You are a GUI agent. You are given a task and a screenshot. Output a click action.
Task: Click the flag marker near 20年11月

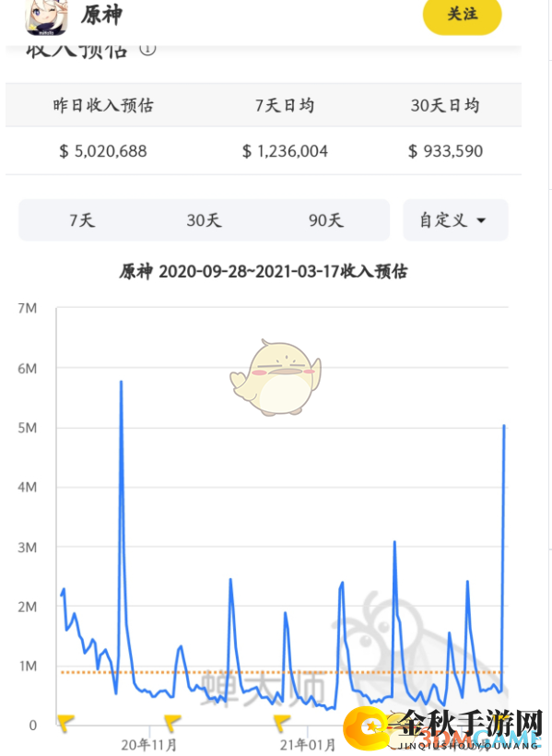tap(172, 723)
